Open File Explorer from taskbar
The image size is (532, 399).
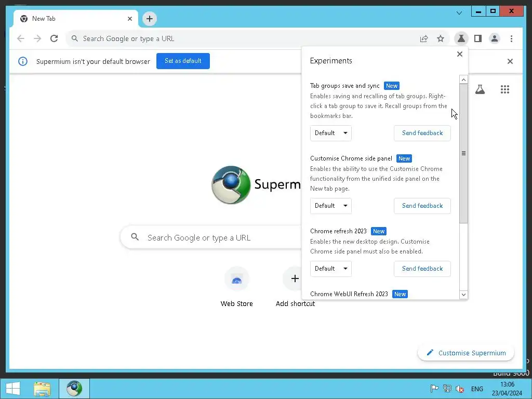tap(42, 389)
